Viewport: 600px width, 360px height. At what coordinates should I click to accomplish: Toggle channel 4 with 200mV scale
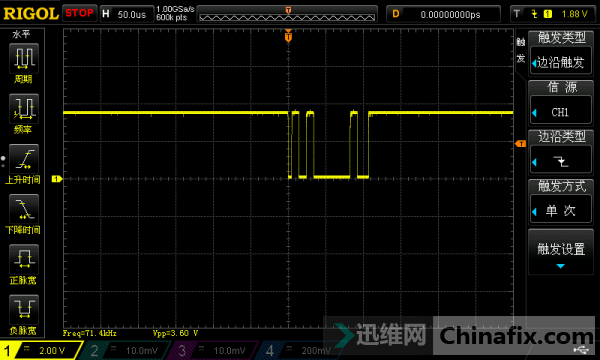[298, 350]
